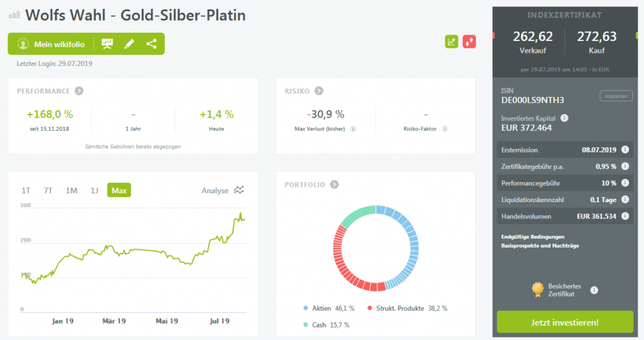The height and width of the screenshot is (340, 644).
Task: Click info icon next to Investiertes Kapital
Action: coord(565,118)
